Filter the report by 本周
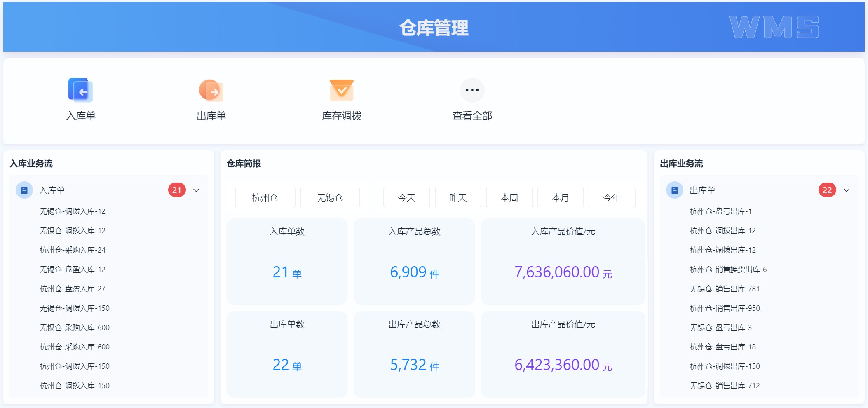Screen dimensions: 868x408 [509, 197]
